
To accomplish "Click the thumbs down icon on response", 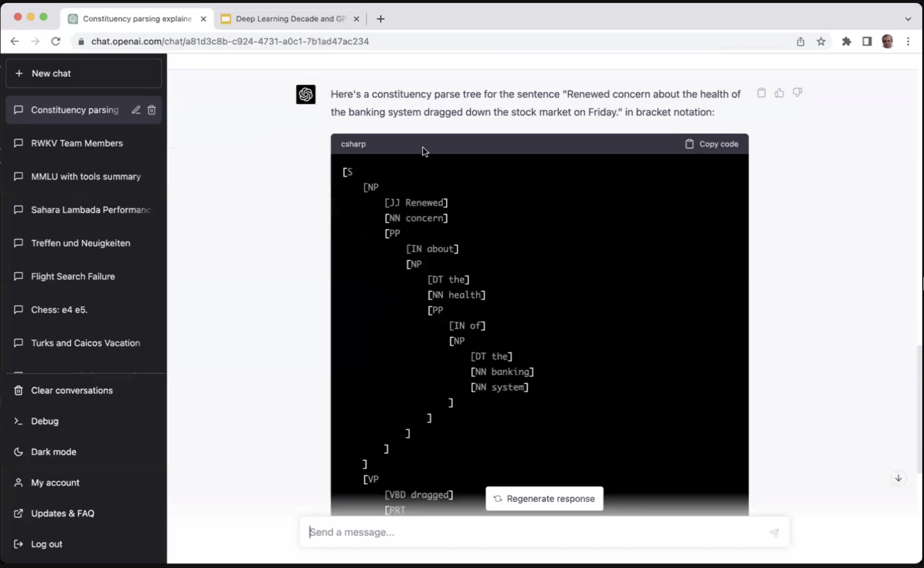I will (797, 93).
